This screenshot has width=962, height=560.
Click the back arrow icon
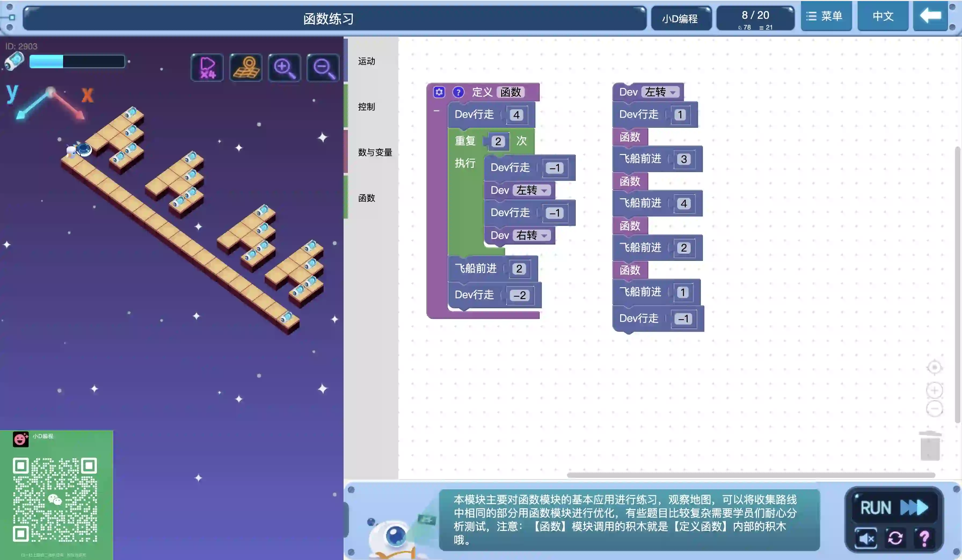point(930,16)
